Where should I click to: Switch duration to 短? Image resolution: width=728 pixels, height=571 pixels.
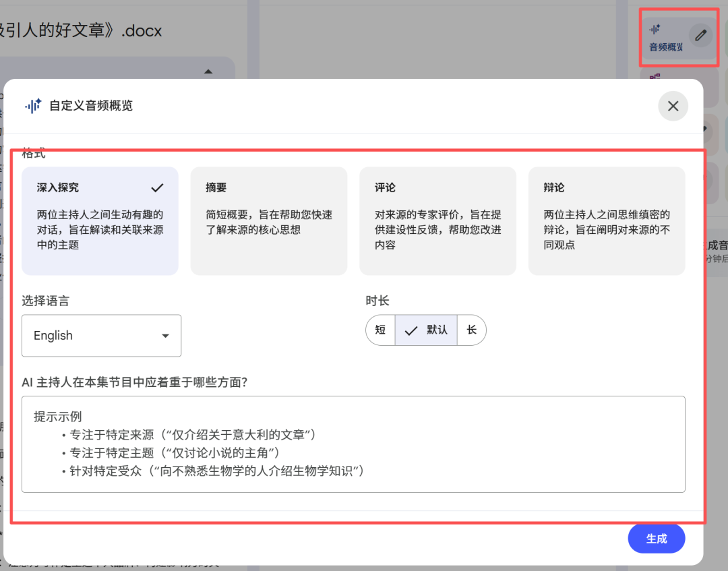click(x=380, y=330)
